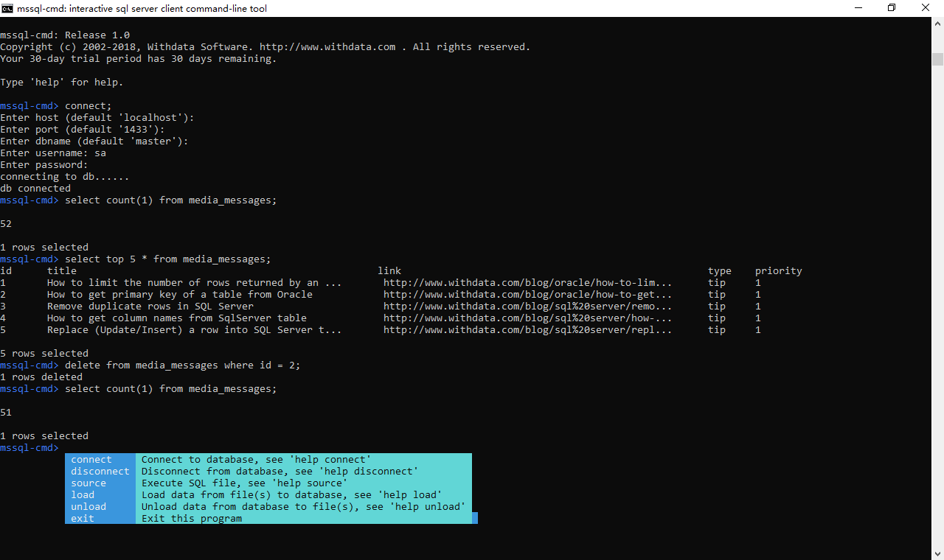
Task: Close the mssql-cmd window
Action: pos(926,8)
